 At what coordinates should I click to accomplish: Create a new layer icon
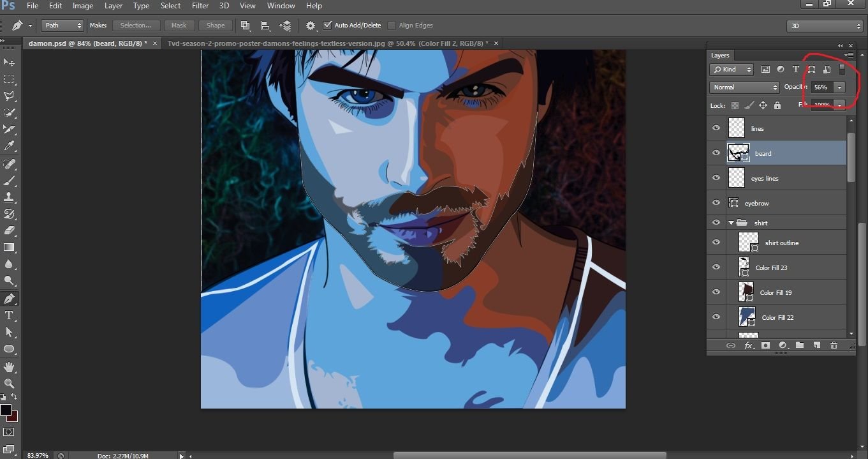pos(816,345)
